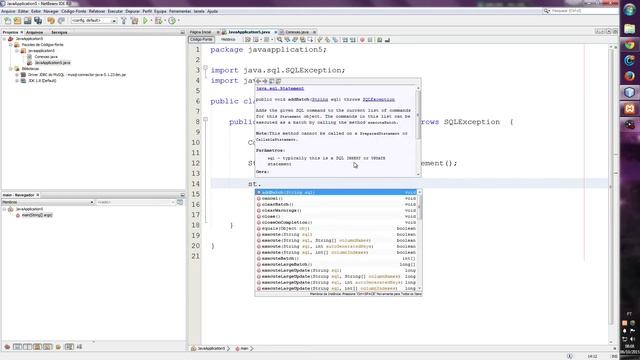
Task: Click the Save All toolbar icon
Action: pos(38,20)
